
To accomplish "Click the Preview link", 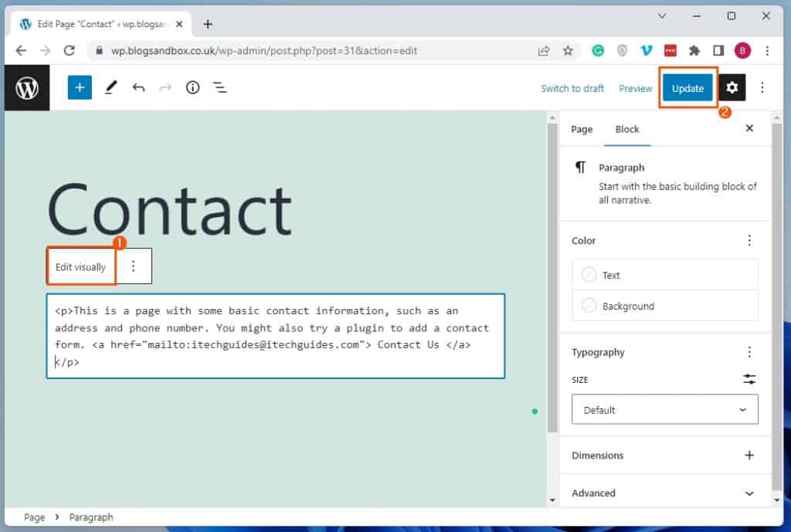I will point(635,88).
